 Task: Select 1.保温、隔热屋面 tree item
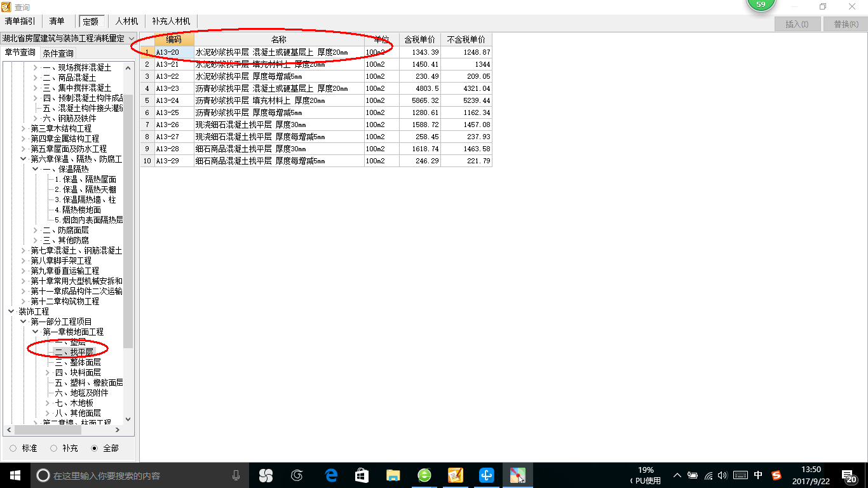[86, 179]
